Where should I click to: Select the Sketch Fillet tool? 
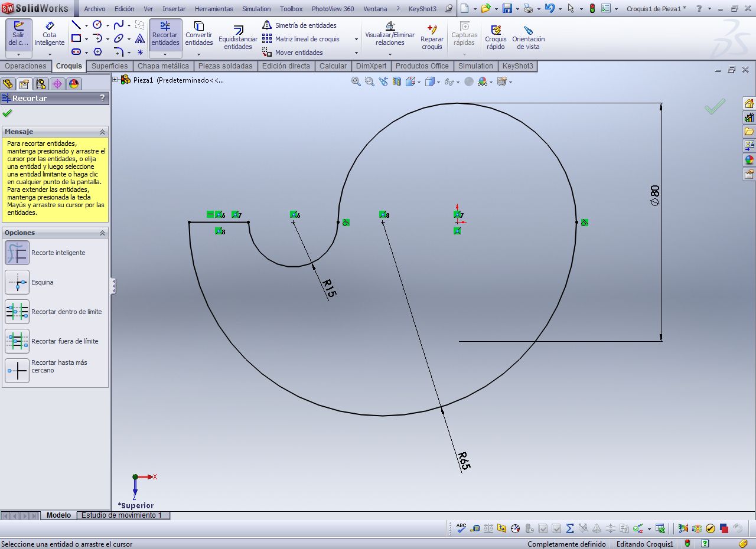pos(119,52)
